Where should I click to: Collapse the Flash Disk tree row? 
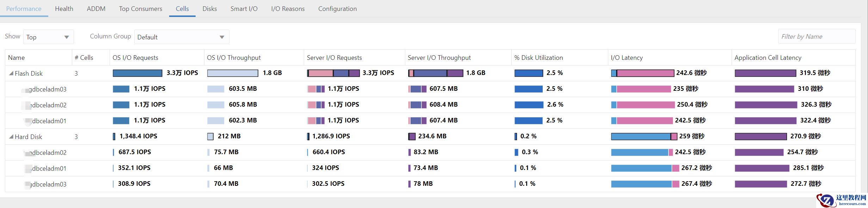[x=11, y=74]
